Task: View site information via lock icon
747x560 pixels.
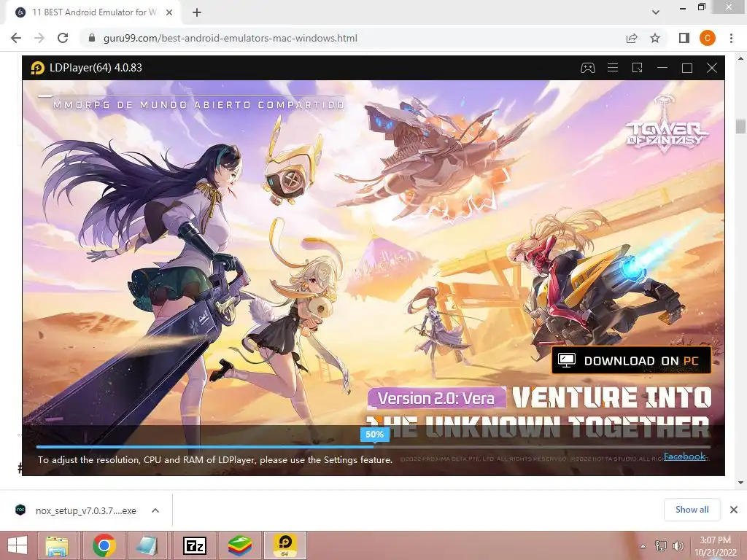Action: pyautogui.click(x=92, y=38)
